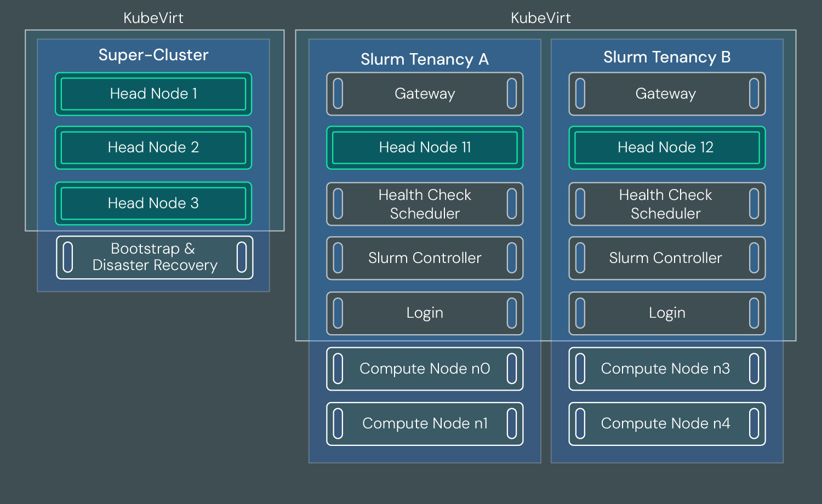Toggle the Health Check Scheduler in Tenancy A

pos(425,204)
